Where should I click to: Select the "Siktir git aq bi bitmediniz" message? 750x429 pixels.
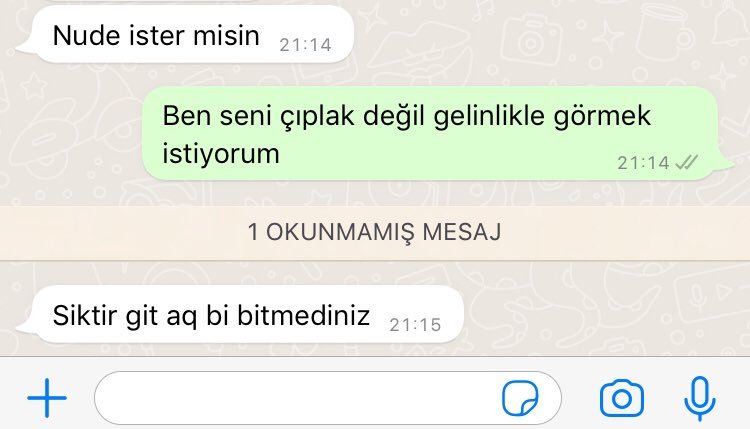coord(240,314)
